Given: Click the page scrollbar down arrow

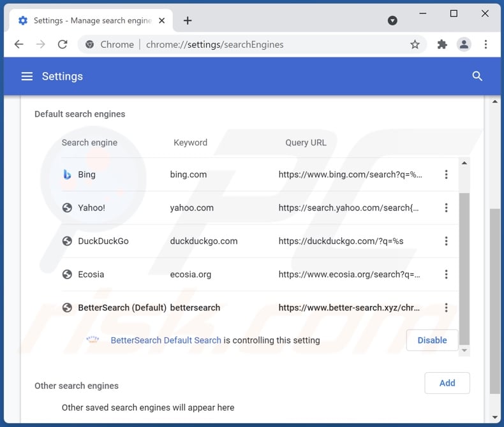Looking at the screenshot, I should pos(495,417).
